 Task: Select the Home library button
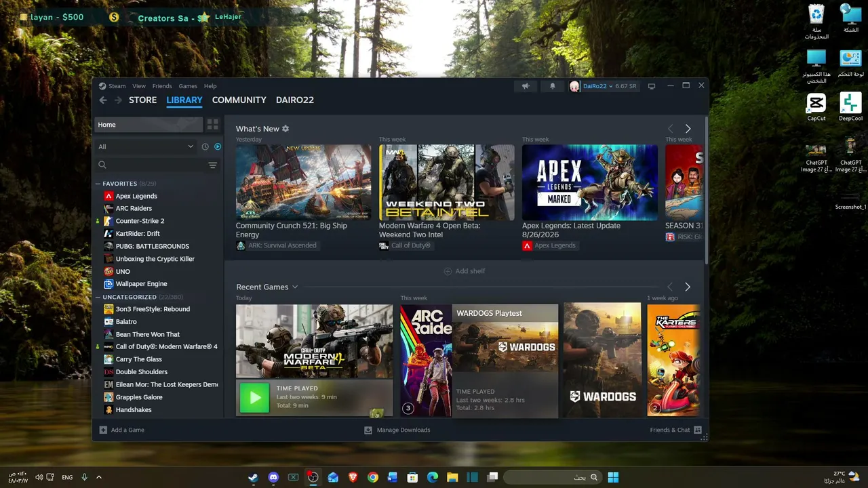coord(149,125)
